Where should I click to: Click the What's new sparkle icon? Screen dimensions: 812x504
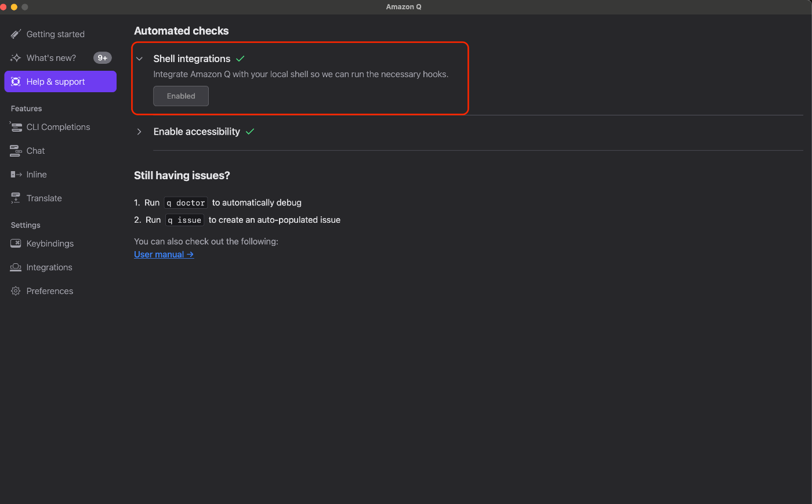(x=16, y=58)
